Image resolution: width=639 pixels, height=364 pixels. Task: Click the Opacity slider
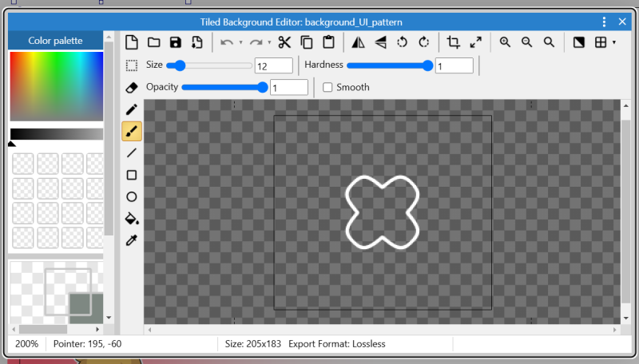click(x=224, y=87)
